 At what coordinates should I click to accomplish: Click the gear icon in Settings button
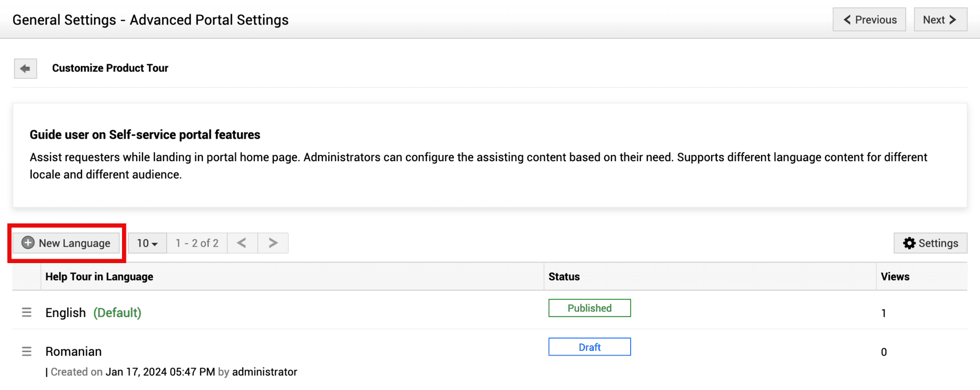click(909, 244)
